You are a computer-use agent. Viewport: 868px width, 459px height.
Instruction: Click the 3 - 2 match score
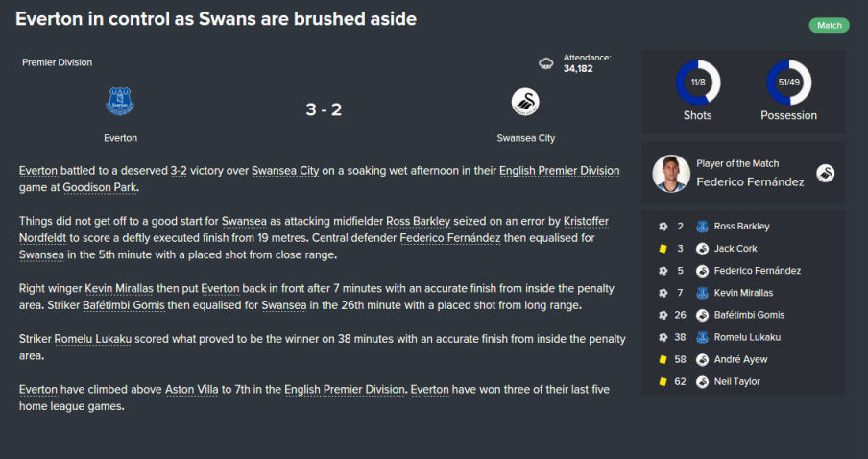coord(324,109)
